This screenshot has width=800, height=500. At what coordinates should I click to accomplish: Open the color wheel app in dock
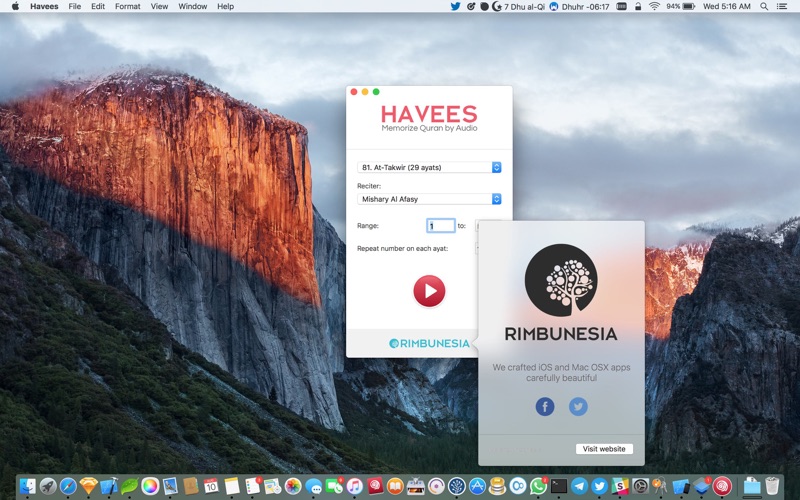point(150,486)
